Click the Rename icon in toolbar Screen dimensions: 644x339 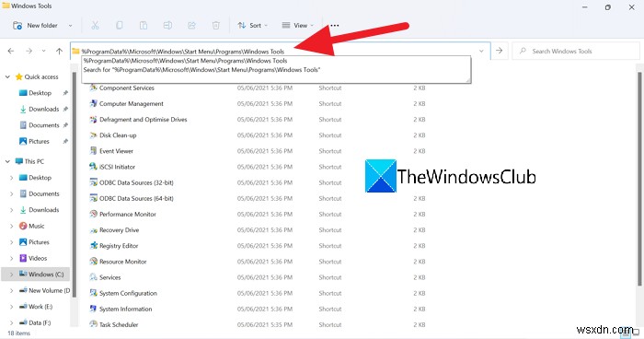click(x=167, y=26)
